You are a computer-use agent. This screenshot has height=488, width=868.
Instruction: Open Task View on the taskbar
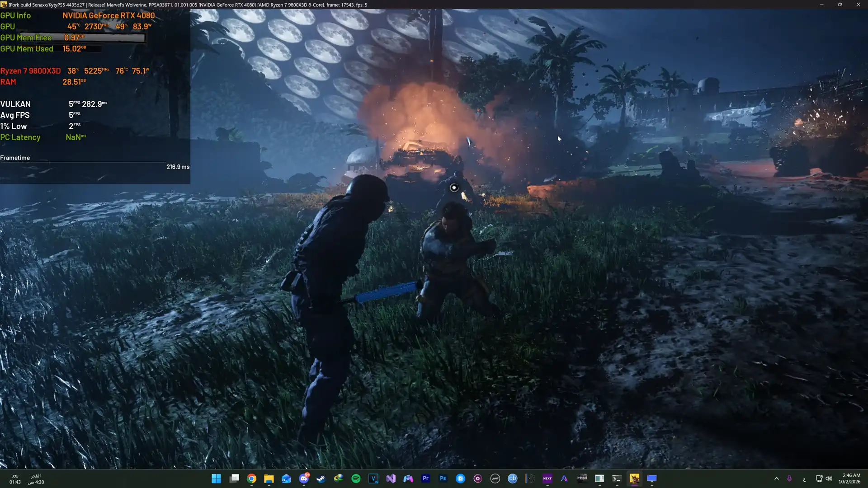[x=234, y=479]
